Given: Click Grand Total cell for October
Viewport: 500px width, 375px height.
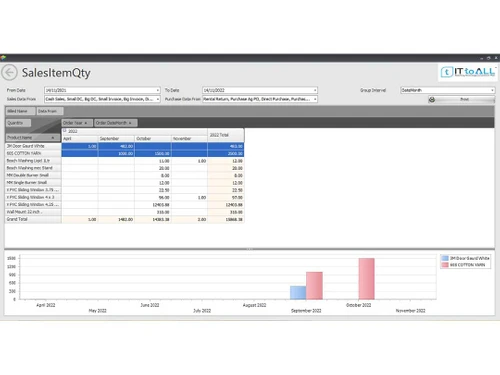Looking at the screenshot, I should (x=153, y=220).
